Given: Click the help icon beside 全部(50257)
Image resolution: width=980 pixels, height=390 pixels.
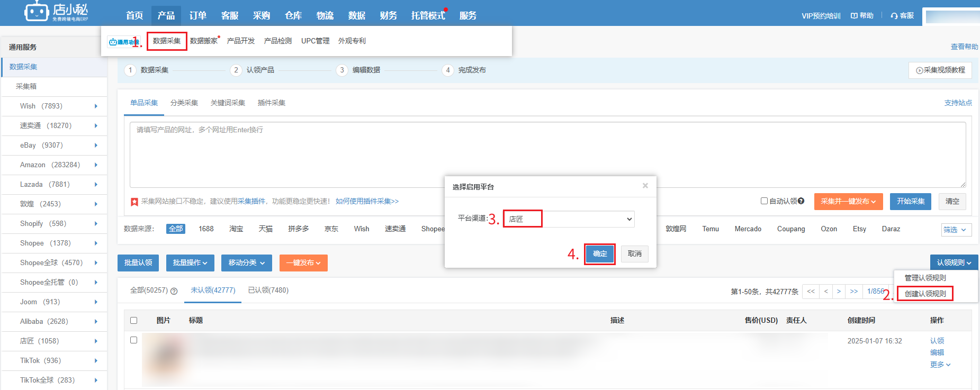Looking at the screenshot, I should [174, 291].
